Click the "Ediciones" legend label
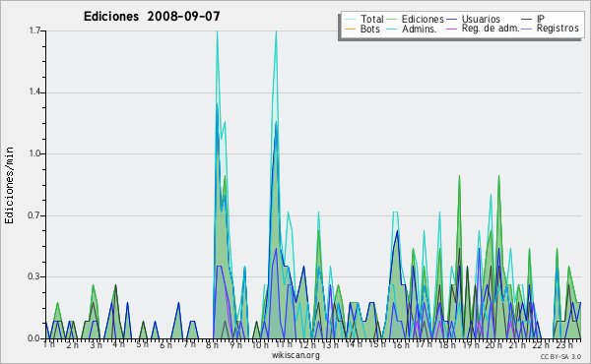 click(x=423, y=19)
